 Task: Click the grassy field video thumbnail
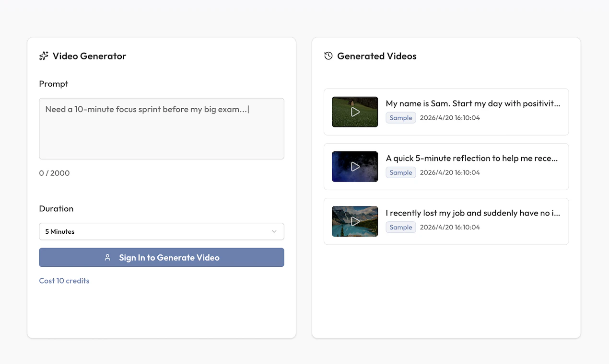pyautogui.click(x=355, y=112)
